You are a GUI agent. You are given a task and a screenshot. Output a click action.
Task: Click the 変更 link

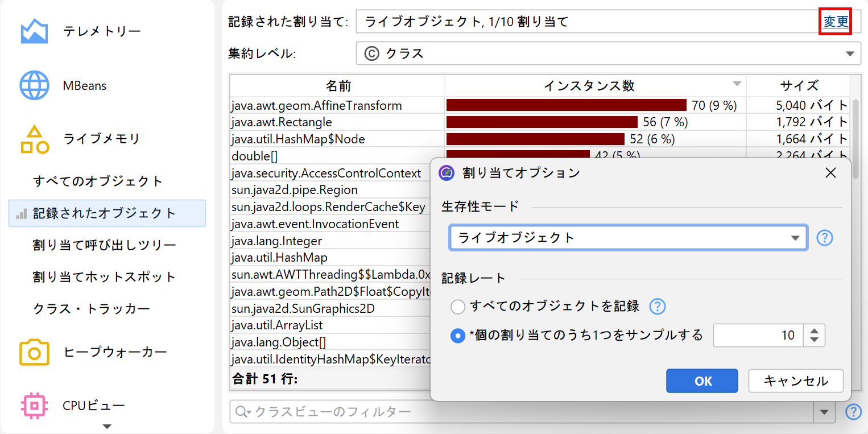836,22
